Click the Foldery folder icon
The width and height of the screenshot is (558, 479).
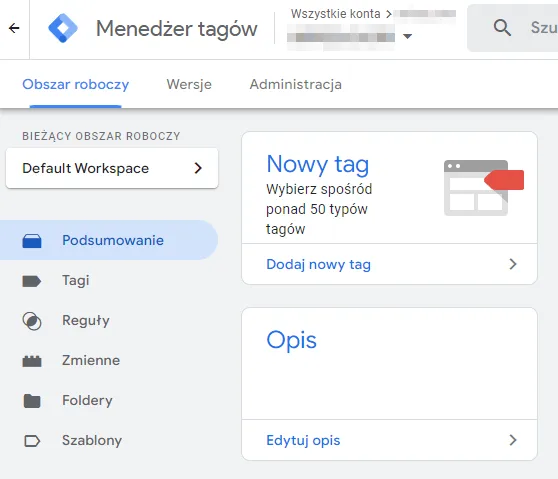(32, 401)
